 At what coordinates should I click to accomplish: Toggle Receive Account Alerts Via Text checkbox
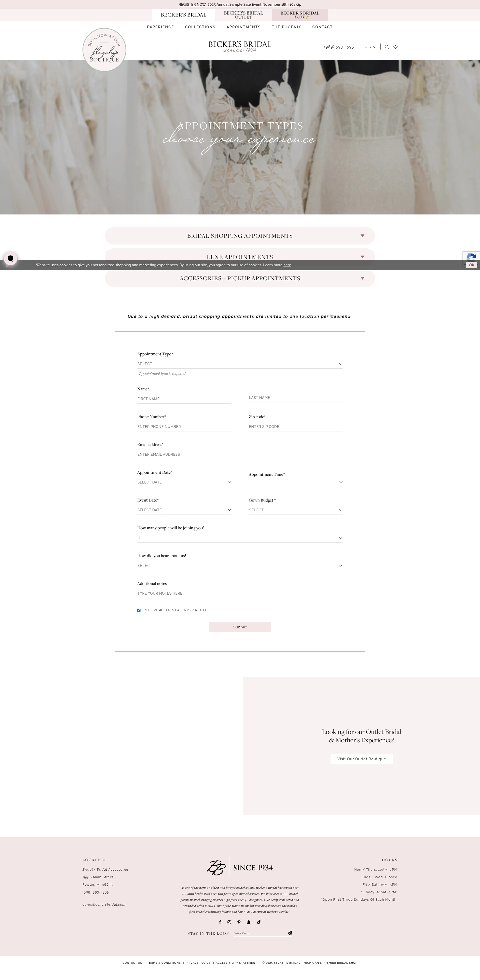coord(139,610)
